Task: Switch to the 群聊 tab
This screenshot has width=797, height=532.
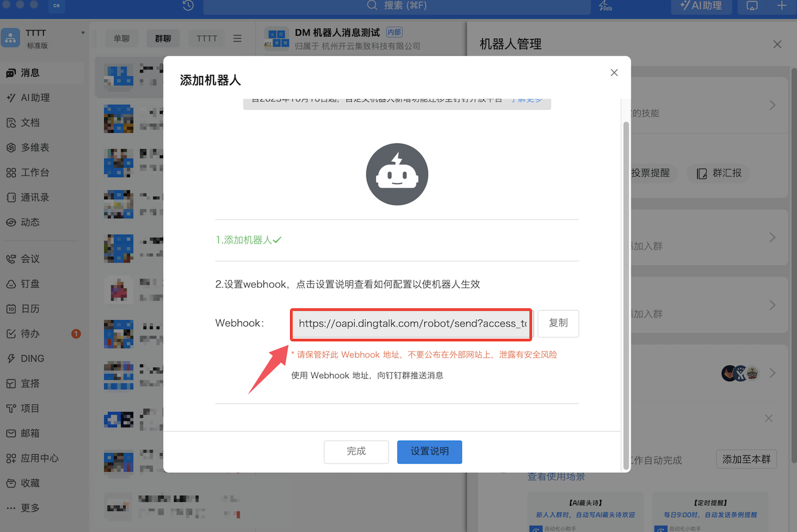Action: 163,39
